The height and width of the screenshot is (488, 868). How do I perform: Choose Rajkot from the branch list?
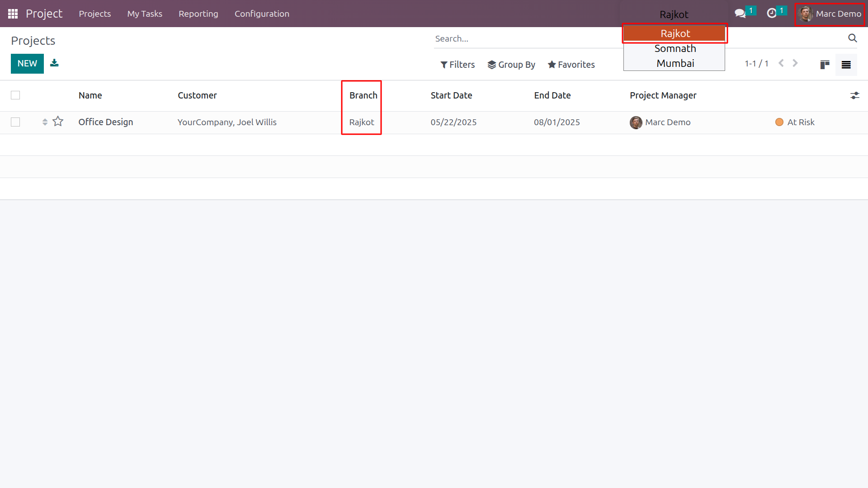pyautogui.click(x=675, y=33)
